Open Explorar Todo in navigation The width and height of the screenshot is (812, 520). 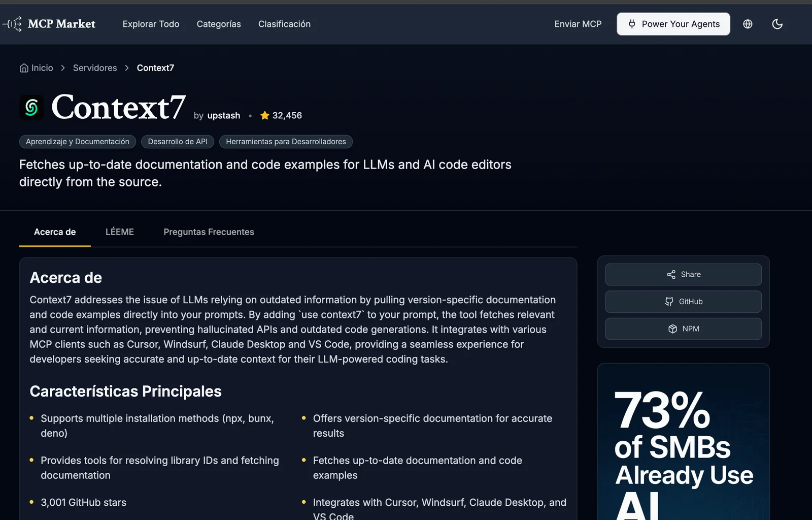point(151,24)
